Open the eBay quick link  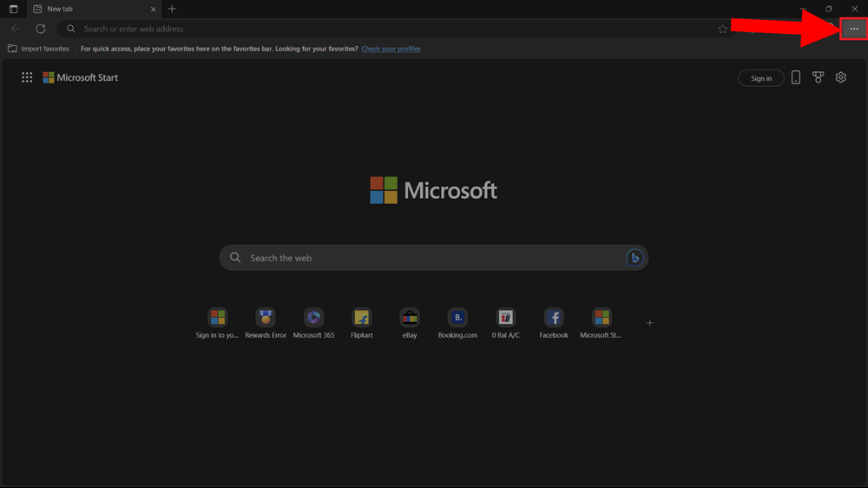pyautogui.click(x=410, y=323)
